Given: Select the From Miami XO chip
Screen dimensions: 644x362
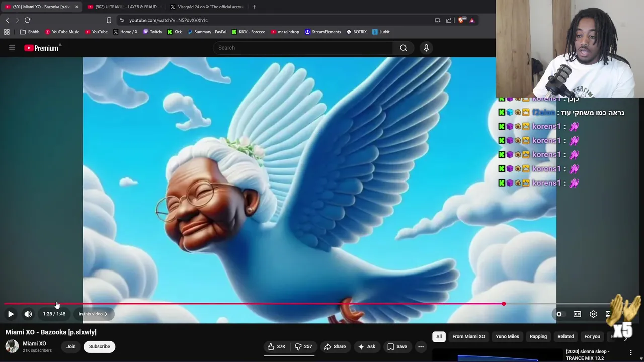Looking at the screenshot, I should pos(468,336).
